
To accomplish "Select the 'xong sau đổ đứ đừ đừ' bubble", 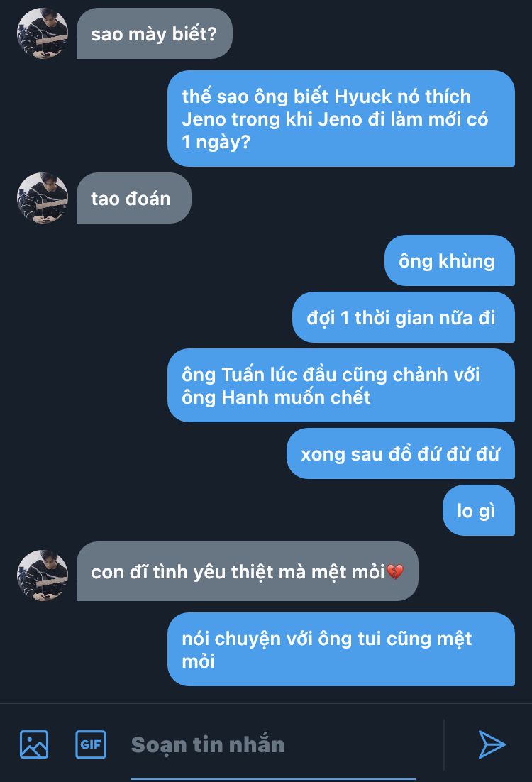I will pos(401,453).
